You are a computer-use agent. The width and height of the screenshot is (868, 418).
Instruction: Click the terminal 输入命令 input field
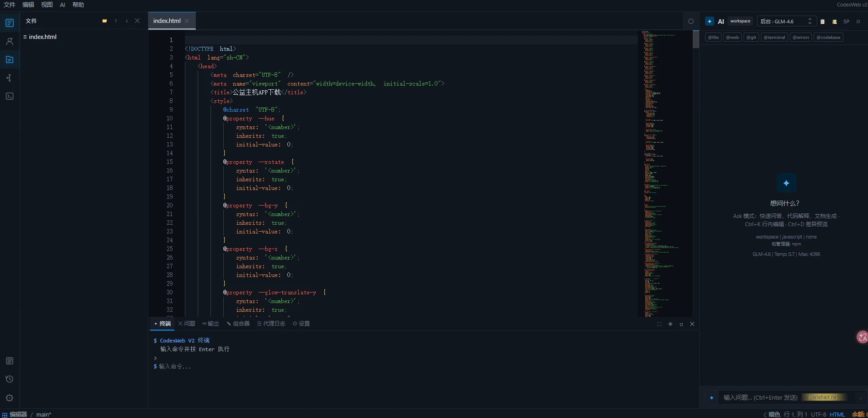point(426,366)
